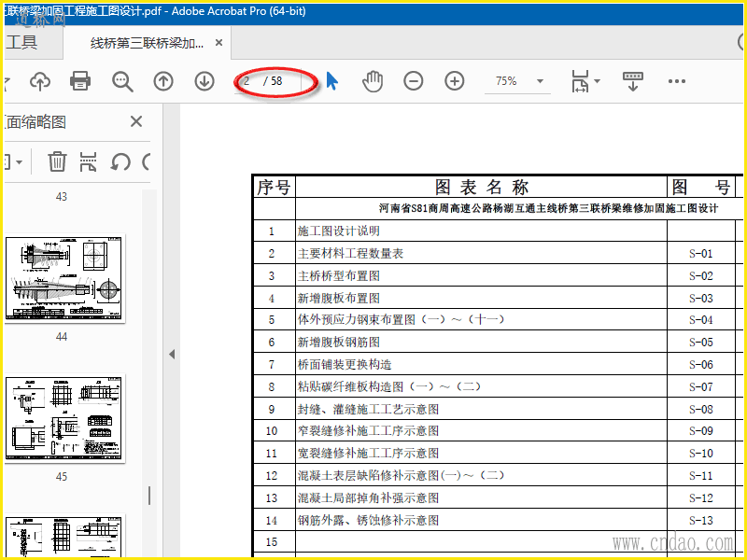The height and width of the screenshot is (560, 747).
Task: Click the 混凝土表层缺陷修补示意图 entry
Action: coord(401,475)
